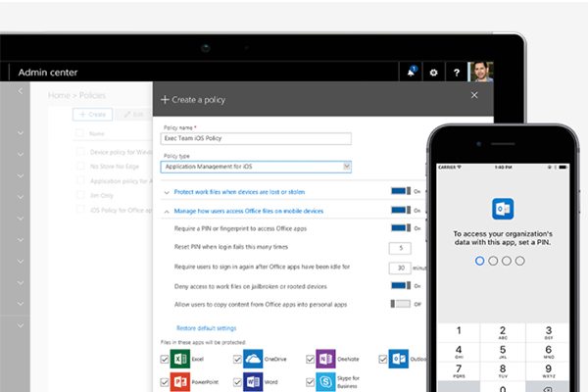Click Manage how users access Office files link
Image resolution: width=588 pixels, height=392 pixels.
[249, 212]
